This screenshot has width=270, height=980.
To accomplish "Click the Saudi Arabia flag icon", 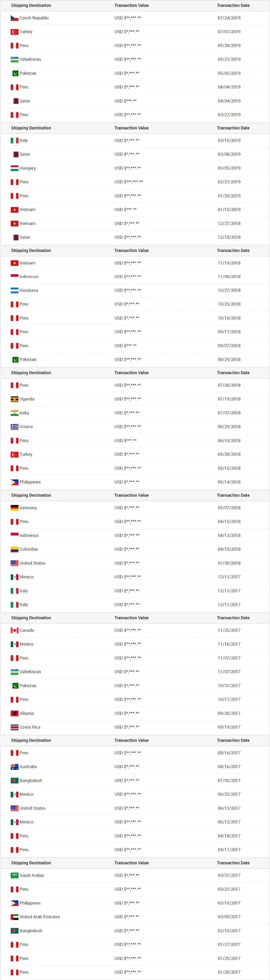I will click(14, 875).
